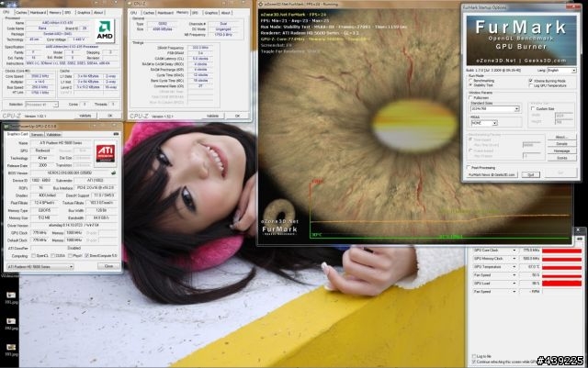
Task: Toggle Xtreme Burning Mode checkbox
Action: tap(531, 81)
